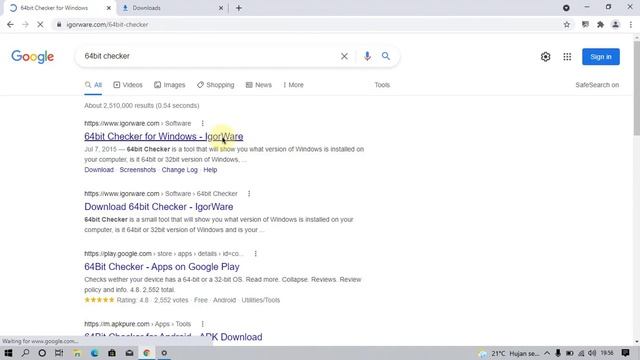
Task: Open Microsoft Store from taskbar
Action: 112,353
